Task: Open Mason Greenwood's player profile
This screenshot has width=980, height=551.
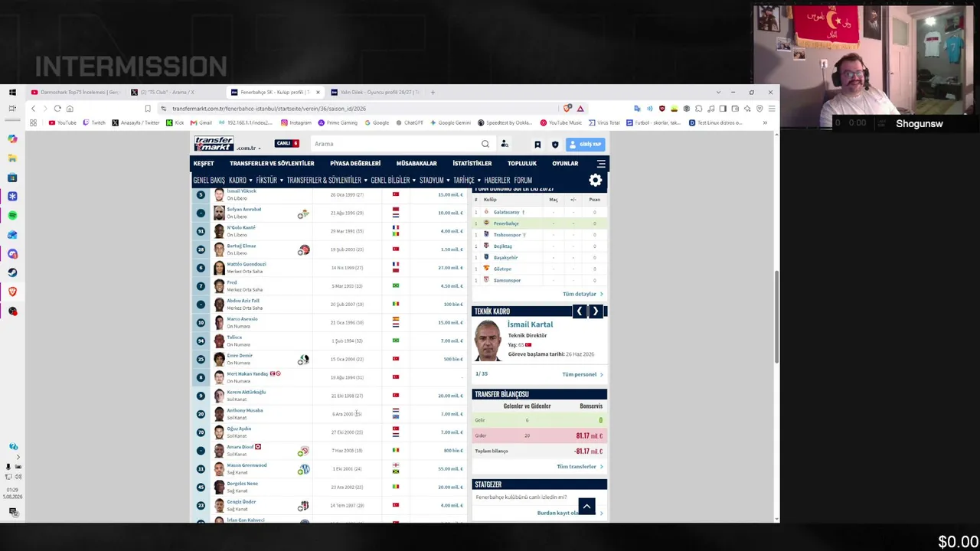Action: tap(247, 465)
